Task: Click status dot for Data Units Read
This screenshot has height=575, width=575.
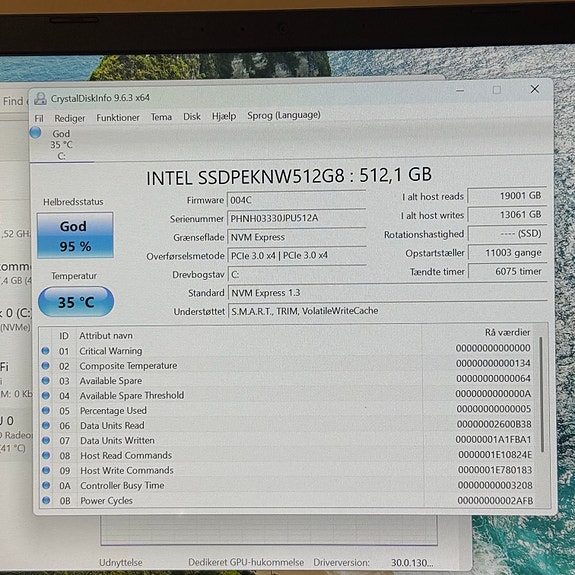Action: (46, 425)
